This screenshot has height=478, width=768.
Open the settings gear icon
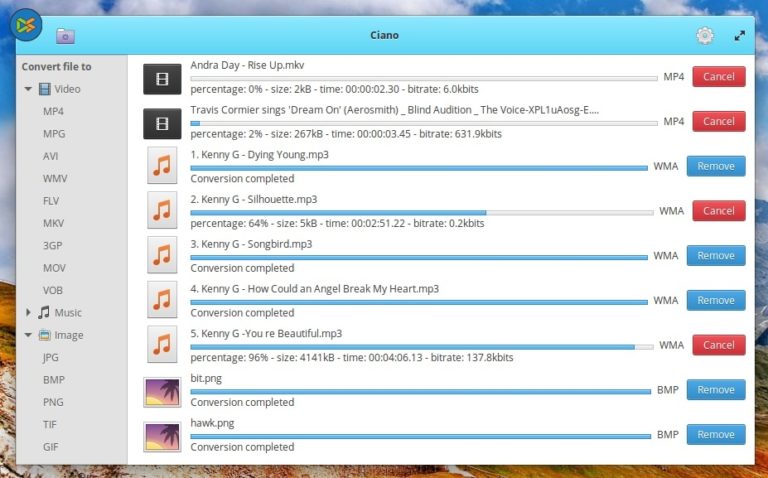click(705, 36)
